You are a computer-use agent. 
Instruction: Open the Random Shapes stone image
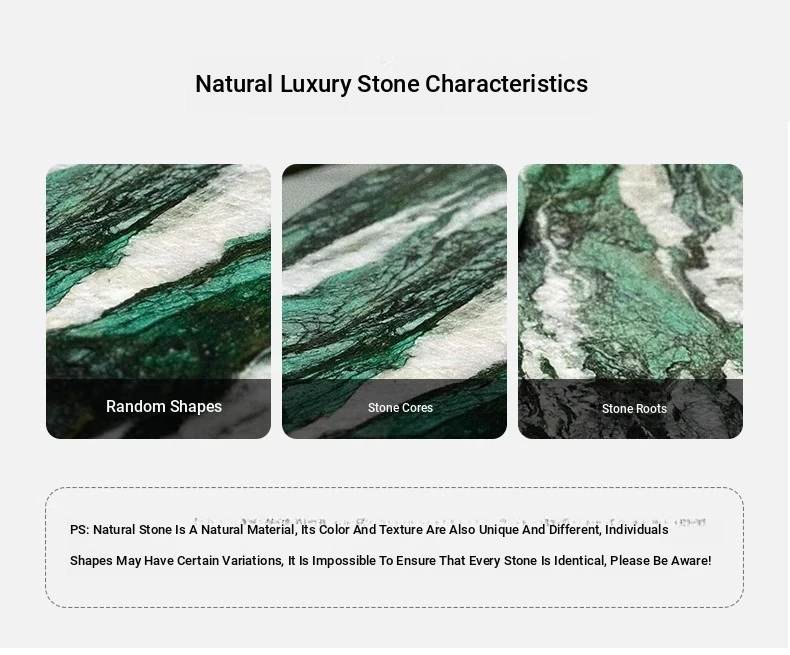(158, 270)
